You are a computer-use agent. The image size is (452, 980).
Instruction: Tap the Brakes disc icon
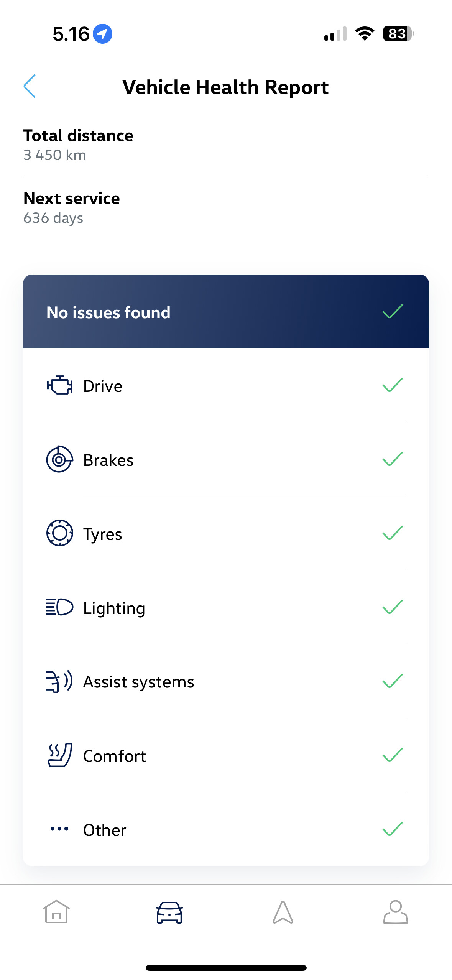coord(59,459)
